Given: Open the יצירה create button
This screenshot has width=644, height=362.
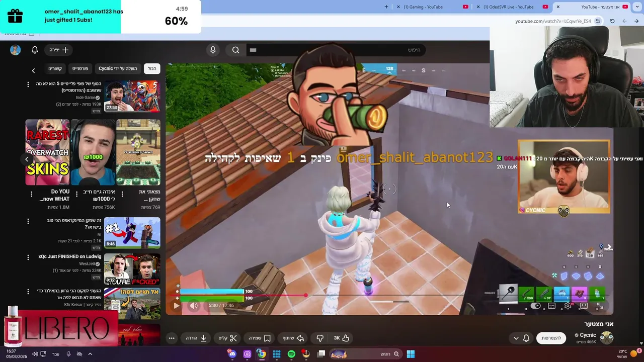Looking at the screenshot, I should pos(59,50).
